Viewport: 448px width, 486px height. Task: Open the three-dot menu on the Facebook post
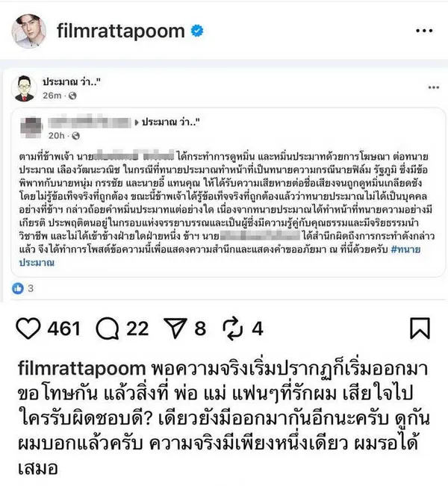(433, 87)
